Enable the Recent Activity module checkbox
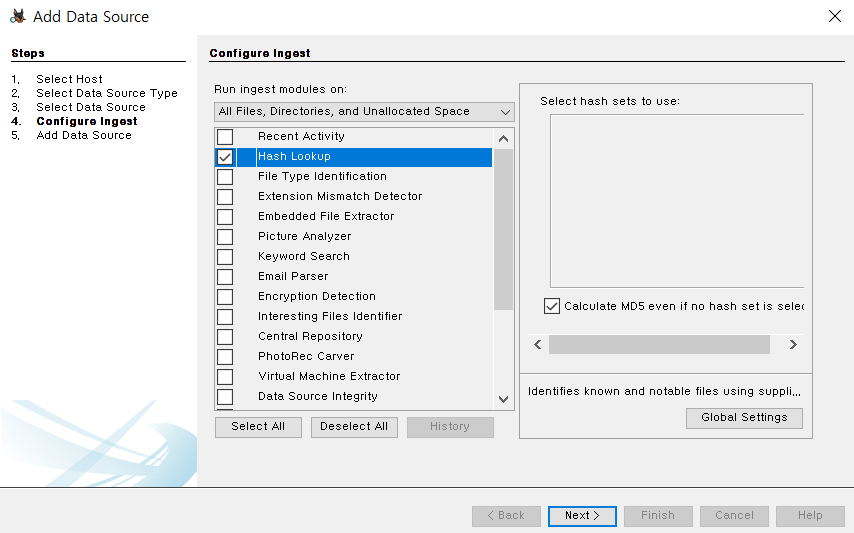 225,137
